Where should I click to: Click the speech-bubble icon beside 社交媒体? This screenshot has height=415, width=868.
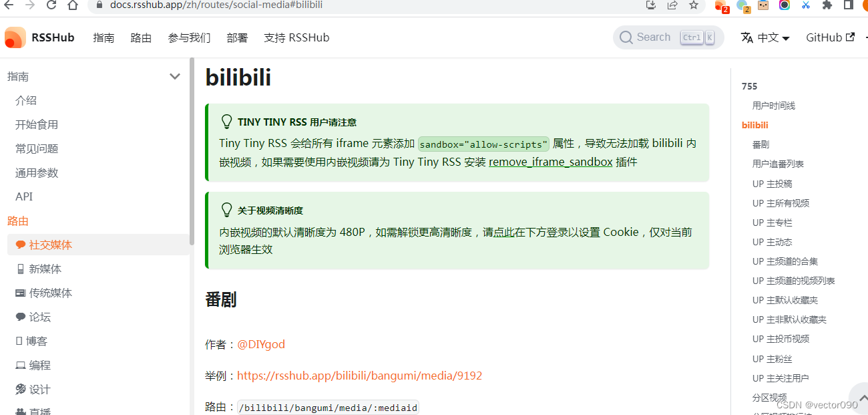(21, 245)
